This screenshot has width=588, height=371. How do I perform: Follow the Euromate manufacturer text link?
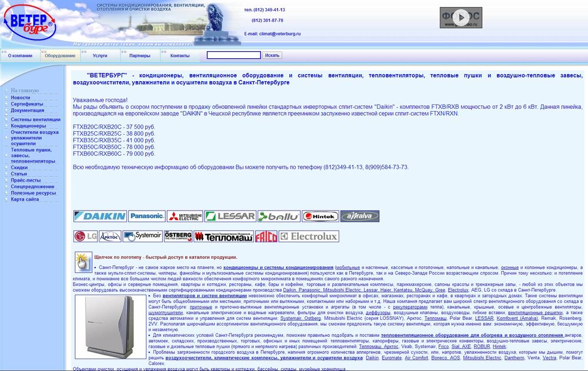click(392, 358)
